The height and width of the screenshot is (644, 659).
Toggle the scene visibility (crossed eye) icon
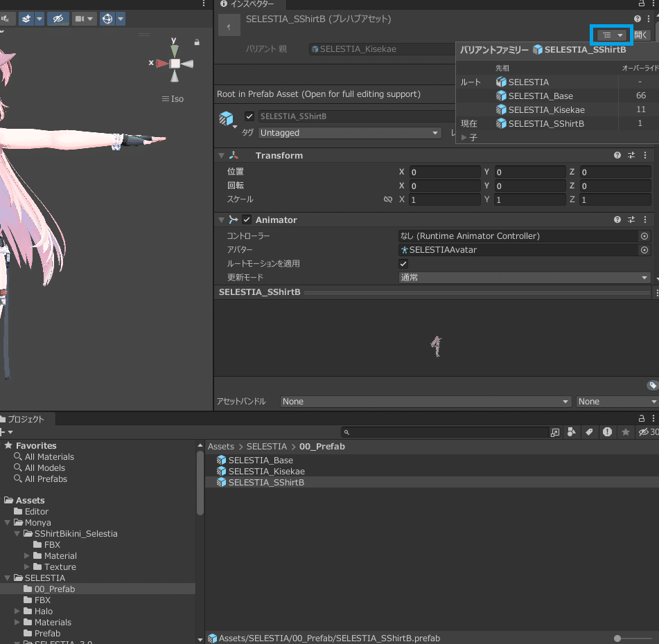point(58,18)
